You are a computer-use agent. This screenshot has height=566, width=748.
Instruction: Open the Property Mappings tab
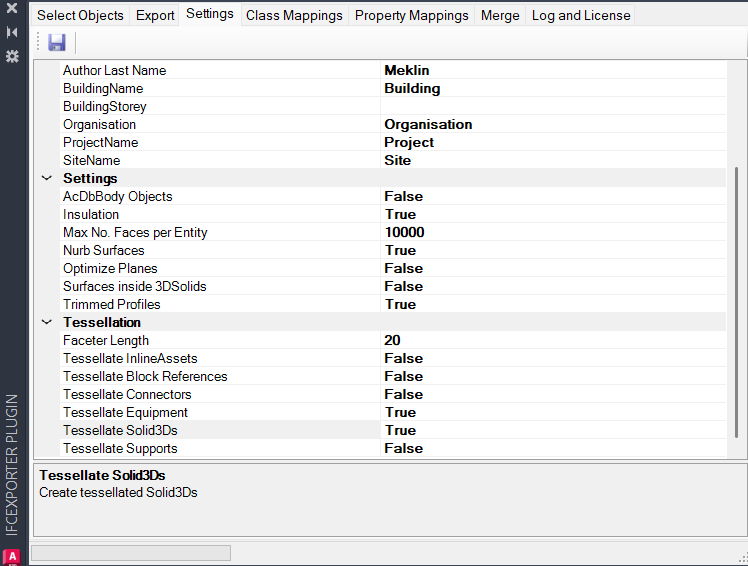tap(411, 15)
